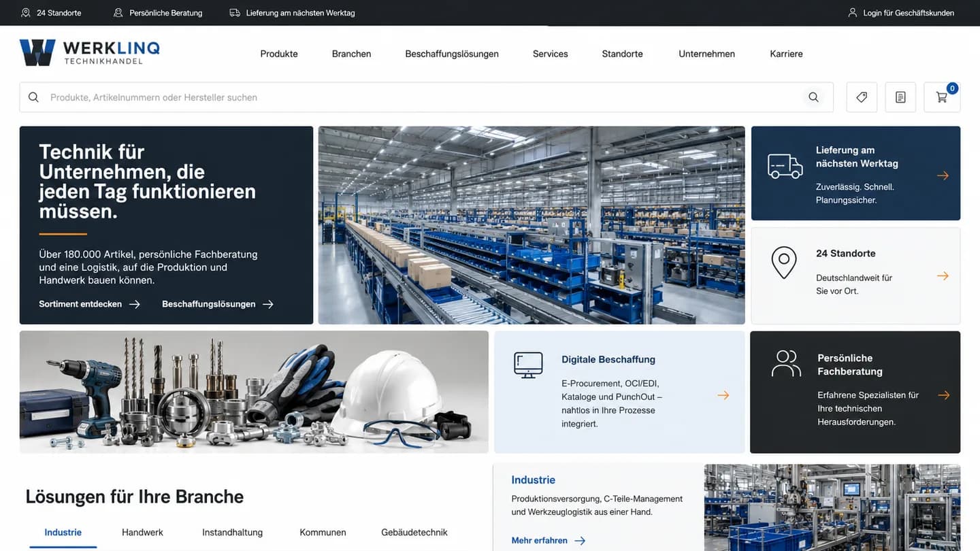Click the truck icon in the top bar

(x=235, y=13)
